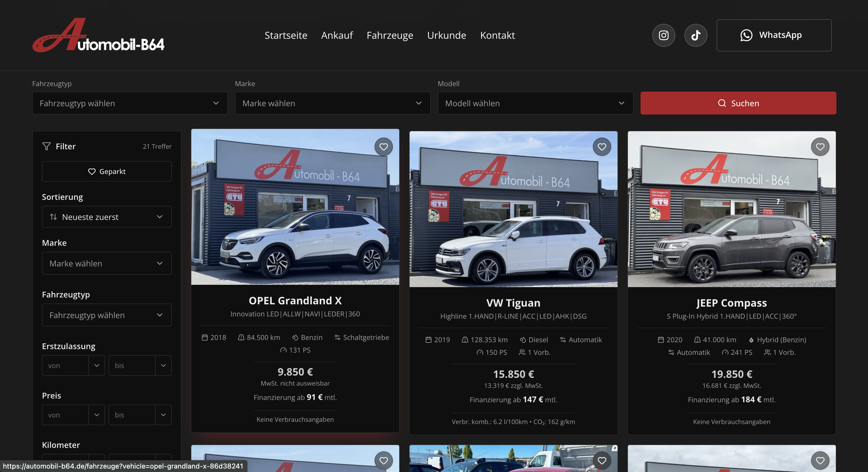The width and height of the screenshot is (868, 472).
Task: Click the 16.681 € zzgl. MwSt. text
Action: (732, 386)
